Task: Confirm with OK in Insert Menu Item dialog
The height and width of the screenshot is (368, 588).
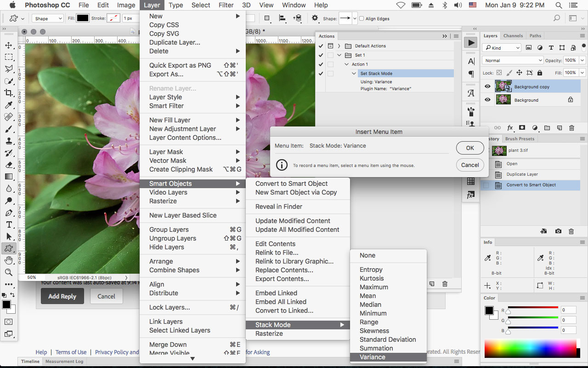Action: click(x=469, y=148)
